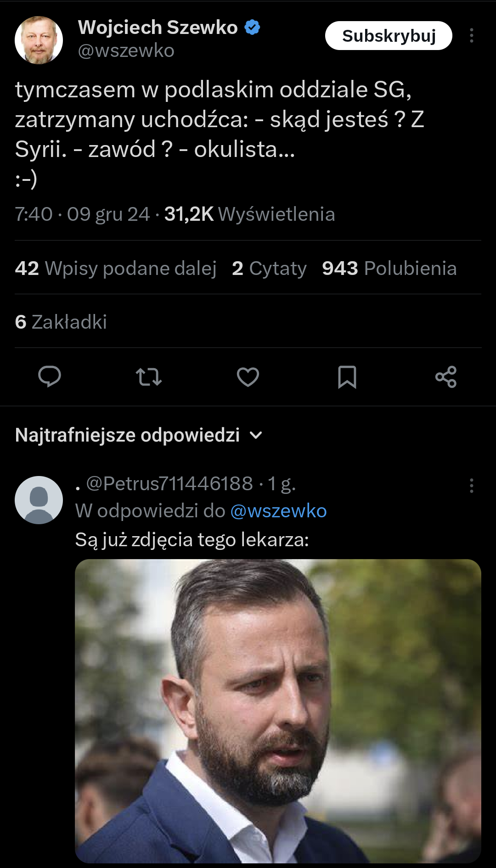
Task: Open the reply author's gray avatar
Action: [39, 500]
